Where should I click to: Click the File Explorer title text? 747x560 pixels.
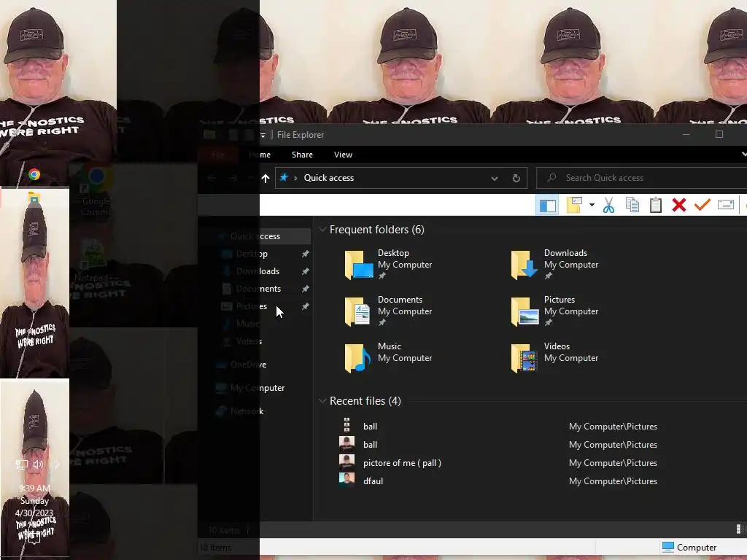click(x=301, y=135)
